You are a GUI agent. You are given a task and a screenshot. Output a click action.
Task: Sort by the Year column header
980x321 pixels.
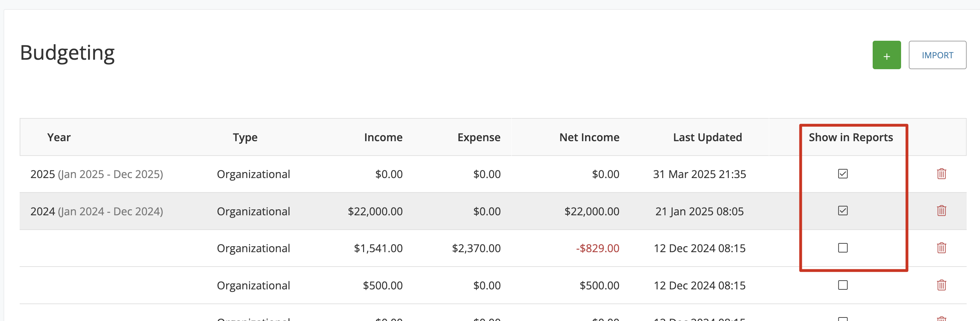59,137
